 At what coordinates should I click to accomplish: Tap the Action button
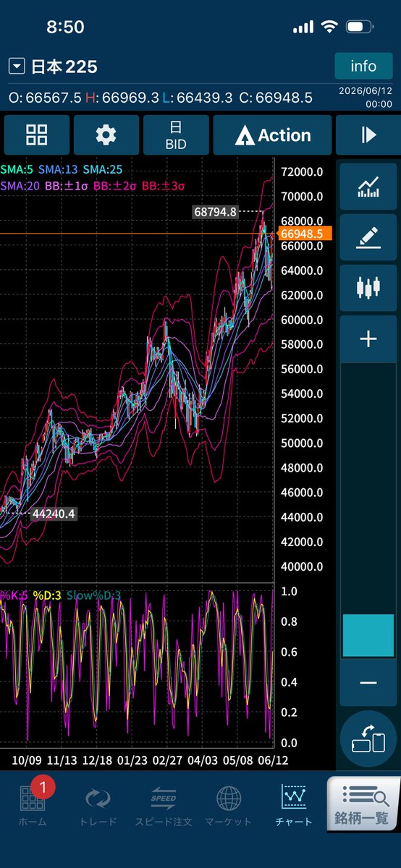coord(273,135)
